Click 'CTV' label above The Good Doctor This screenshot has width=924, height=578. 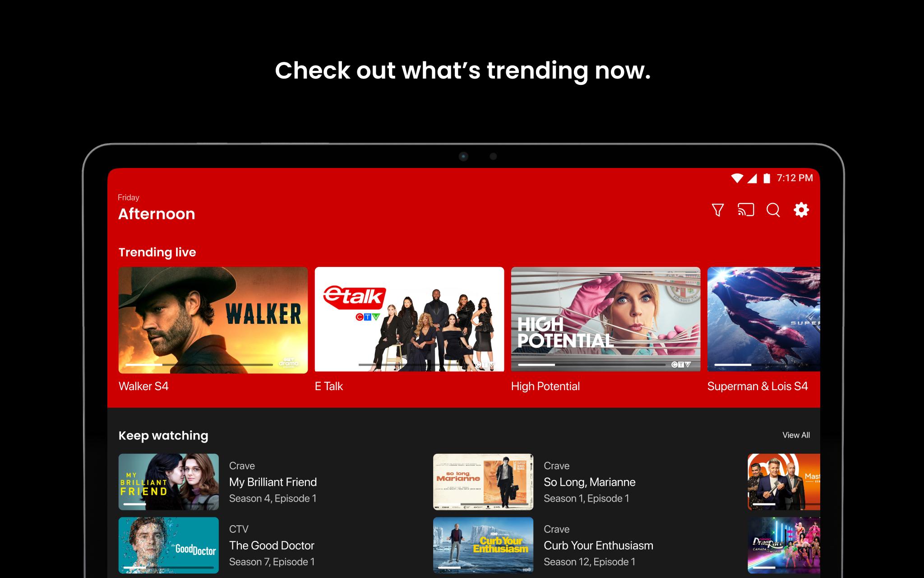coord(239,529)
